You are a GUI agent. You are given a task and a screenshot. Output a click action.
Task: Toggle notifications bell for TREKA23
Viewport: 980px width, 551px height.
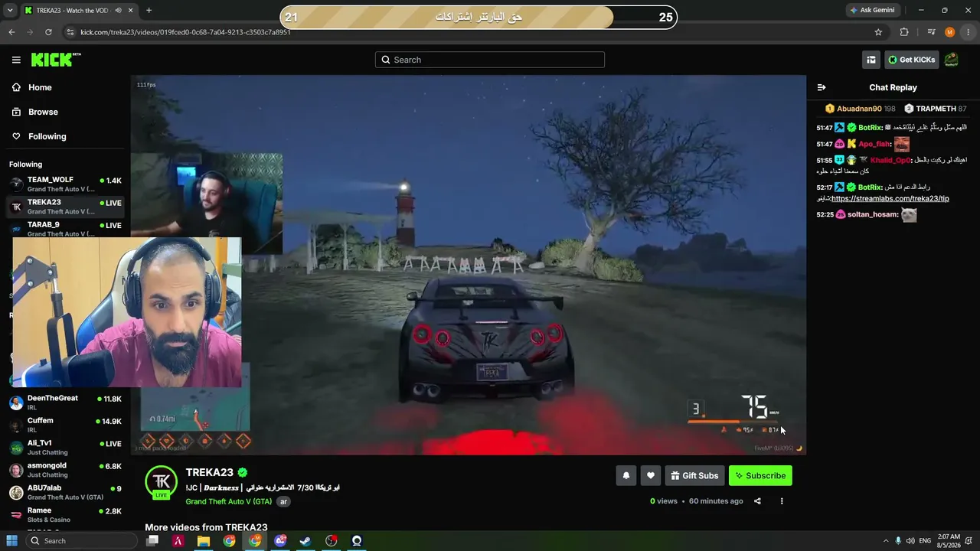pos(626,475)
